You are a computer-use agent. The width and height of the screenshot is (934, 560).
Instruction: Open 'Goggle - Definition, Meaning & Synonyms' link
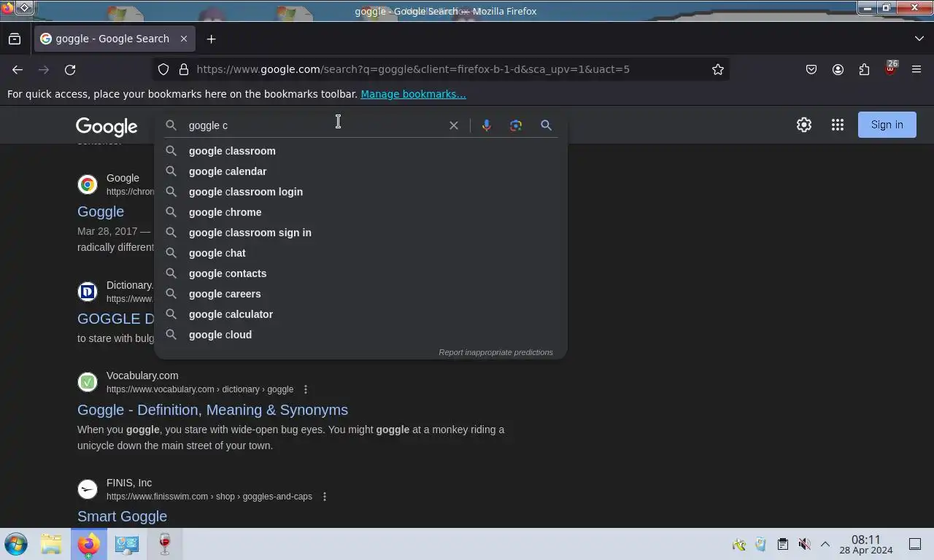tap(212, 410)
